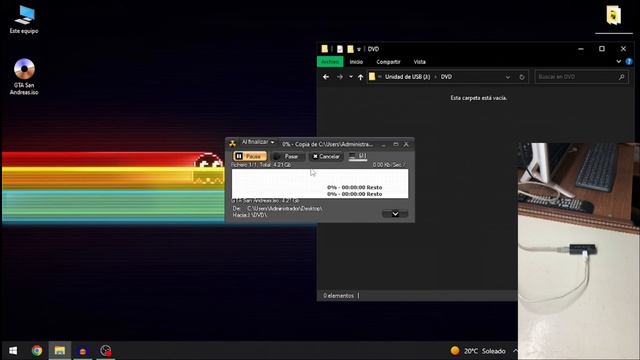
Task: Minimize the copy dialog window
Action: click(384, 144)
